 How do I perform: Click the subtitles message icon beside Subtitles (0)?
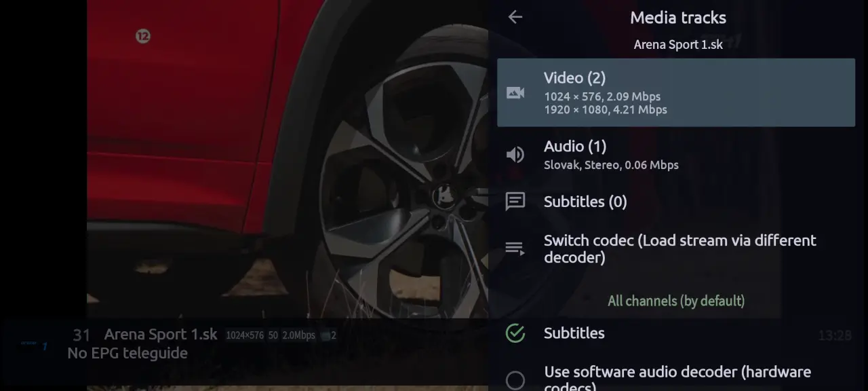coord(515,202)
